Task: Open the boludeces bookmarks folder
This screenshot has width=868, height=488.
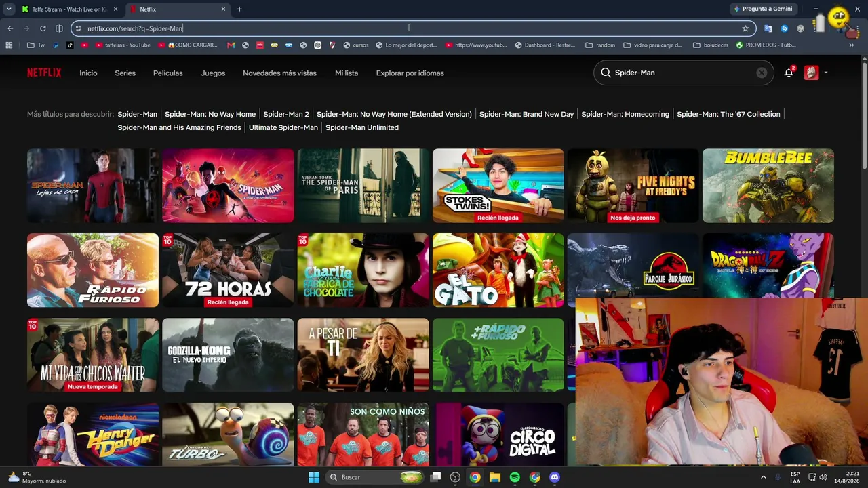Action: [711, 45]
